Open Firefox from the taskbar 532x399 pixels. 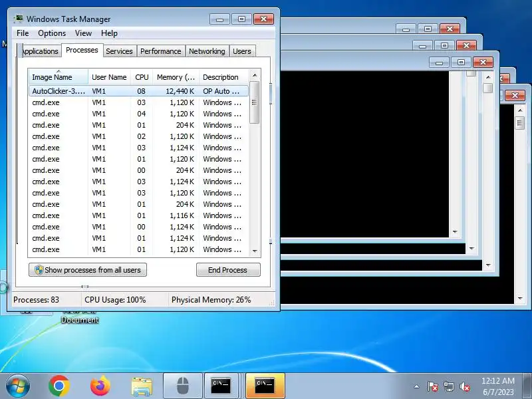click(x=100, y=386)
